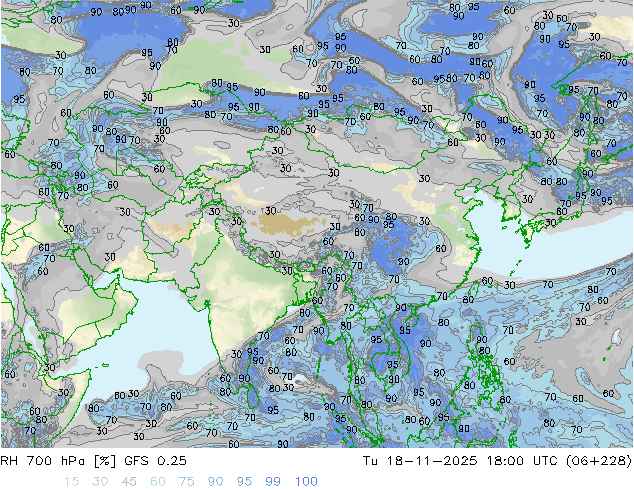Viewport: 634px width, 490px height.
Task: Select the 15 value in the color legend
Action: [71, 482]
